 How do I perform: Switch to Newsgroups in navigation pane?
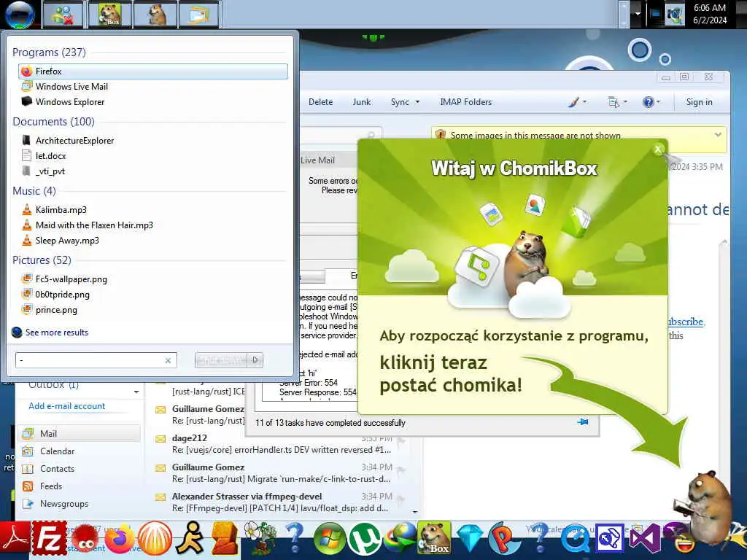(x=64, y=504)
